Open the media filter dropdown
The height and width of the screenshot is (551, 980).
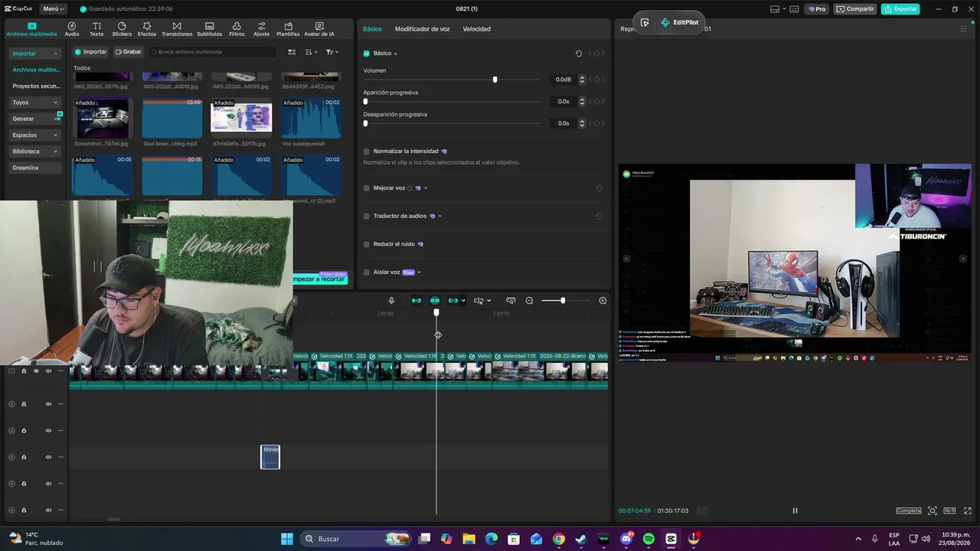click(332, 52)
